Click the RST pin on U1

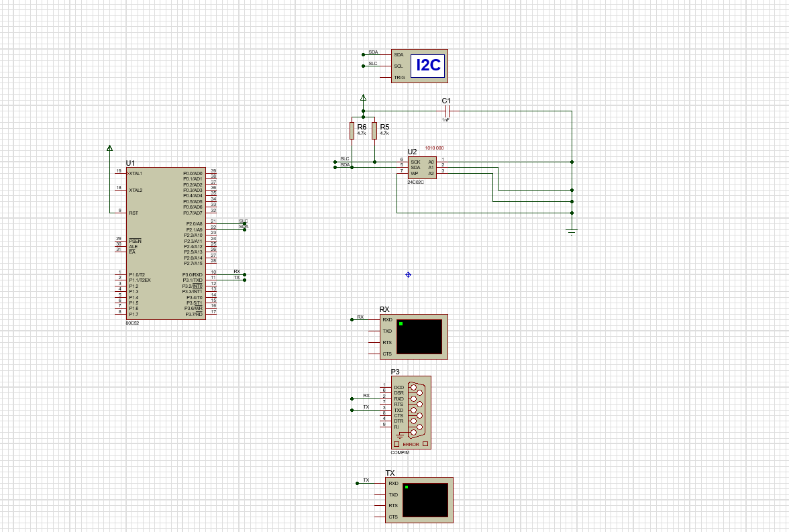[134, 213]
